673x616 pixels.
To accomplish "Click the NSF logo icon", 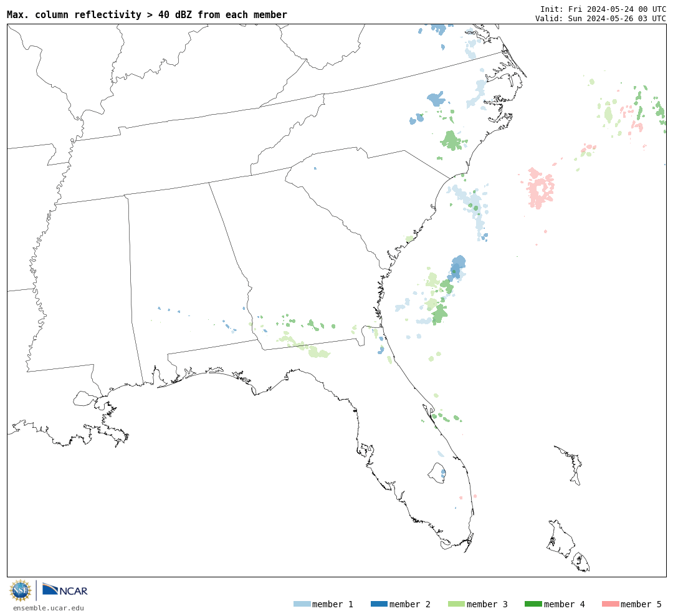I will tap(20, 590).
